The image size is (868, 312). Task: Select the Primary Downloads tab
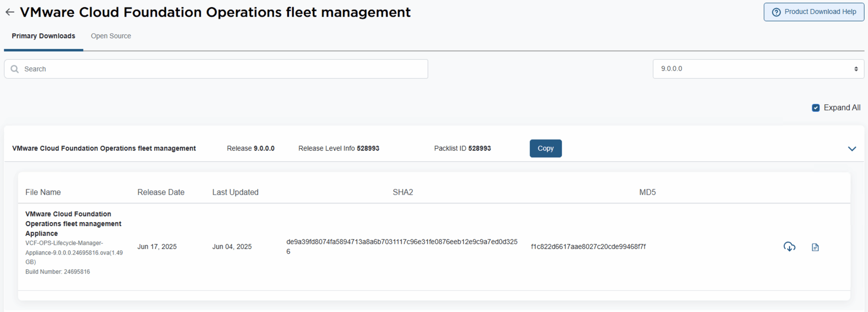pyautogui.click(x=43, y=36)
